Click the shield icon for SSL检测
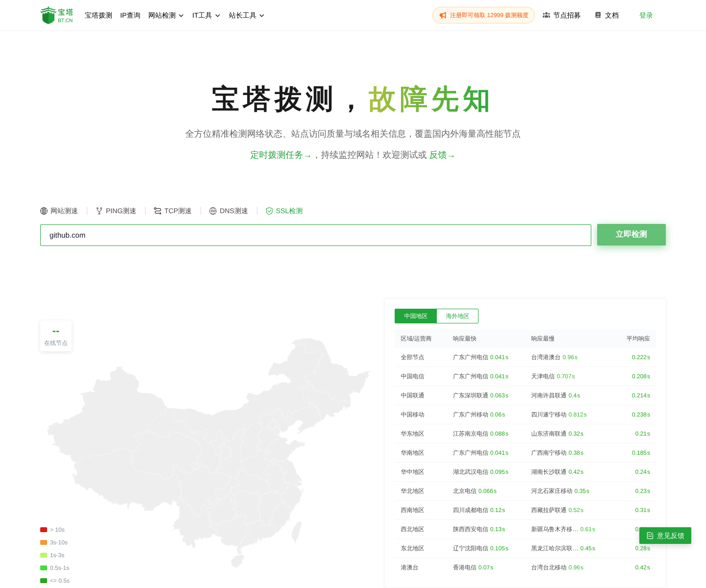 click(x=269, y=211)
